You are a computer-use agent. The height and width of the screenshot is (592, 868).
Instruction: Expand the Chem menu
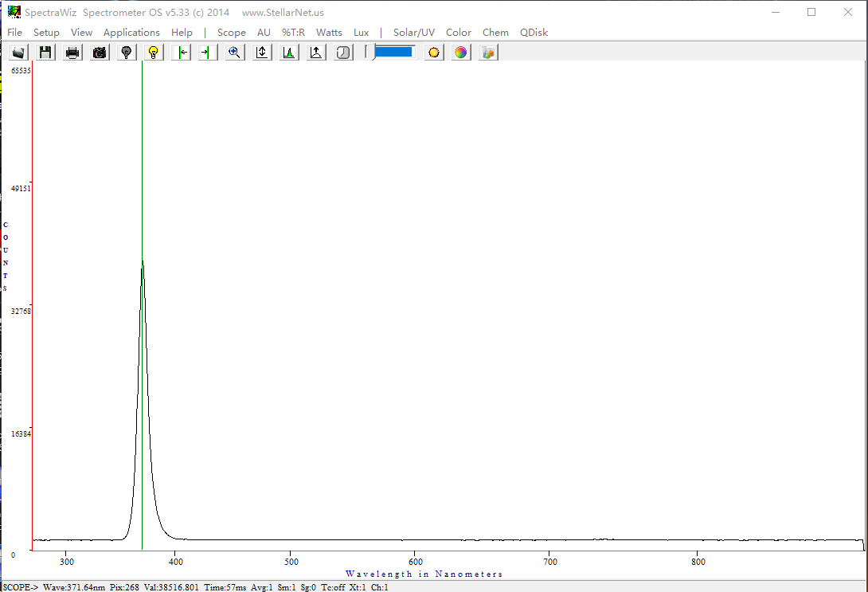pyautogui.click(x=495, y=33)
